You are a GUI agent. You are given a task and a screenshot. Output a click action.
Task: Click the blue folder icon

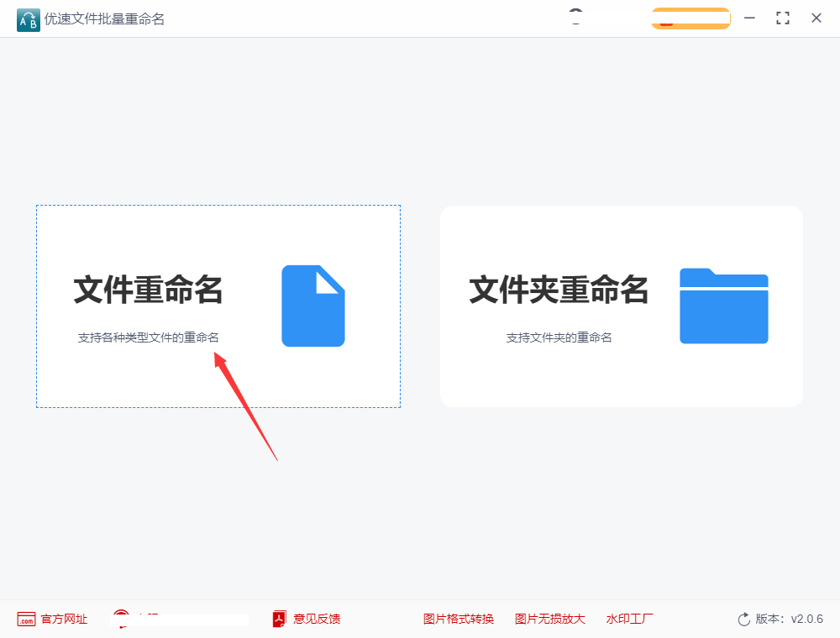(x=724, y=306)
